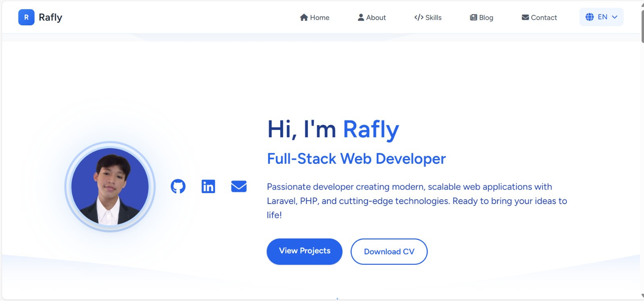
Task: Click the email envelope icon beside LinkedIn
Action: tap(239, 186)
